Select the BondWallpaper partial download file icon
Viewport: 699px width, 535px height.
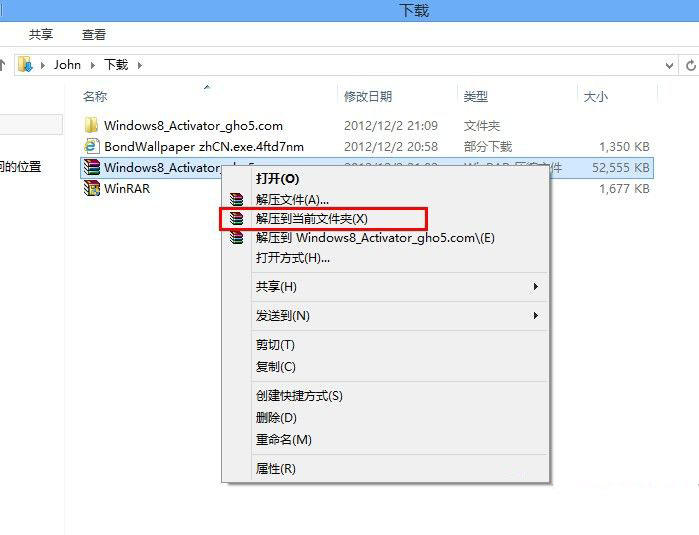point(91,146)
